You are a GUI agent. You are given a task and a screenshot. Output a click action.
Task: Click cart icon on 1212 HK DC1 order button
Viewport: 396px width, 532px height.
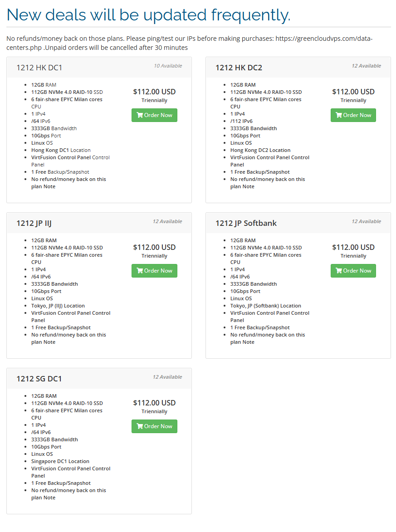click(140, 115)
